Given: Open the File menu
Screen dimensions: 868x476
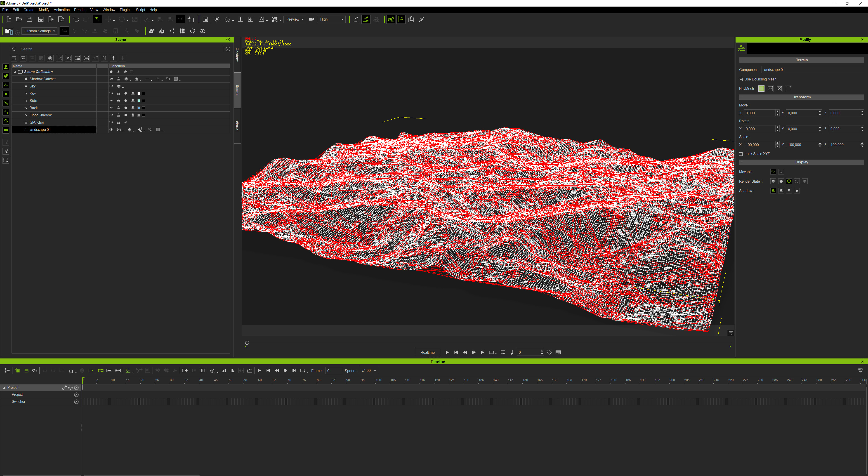Looking at the screenshot, I should (5, 10).
